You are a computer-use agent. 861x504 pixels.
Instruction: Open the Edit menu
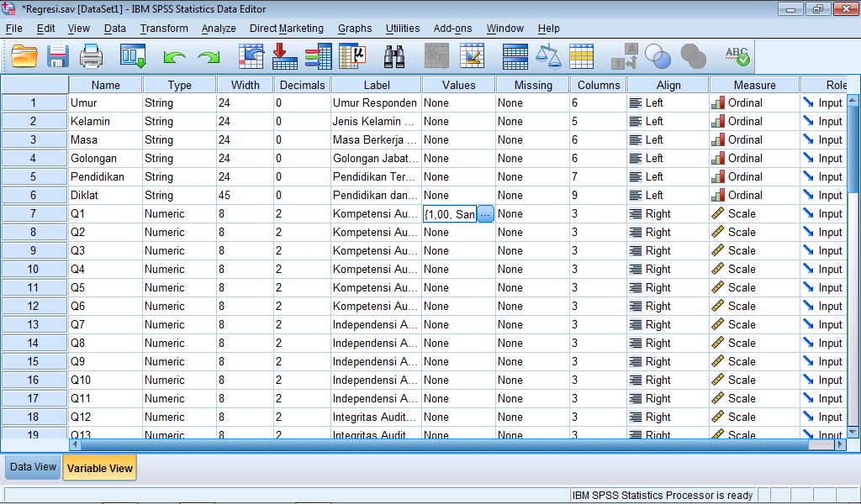(x=45, y=29)
